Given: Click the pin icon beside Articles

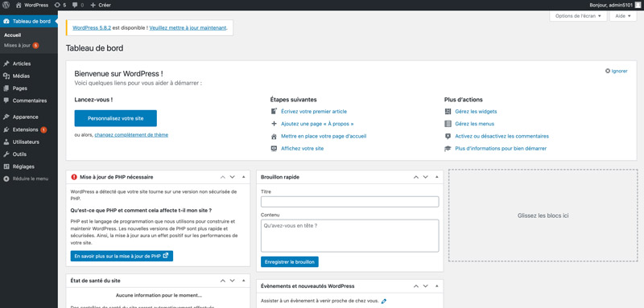Looking at the screenshot, I should [6, 64].
